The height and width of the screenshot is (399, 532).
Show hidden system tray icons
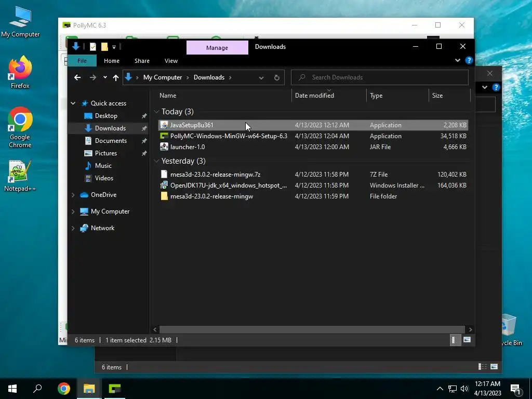(440, 389)
